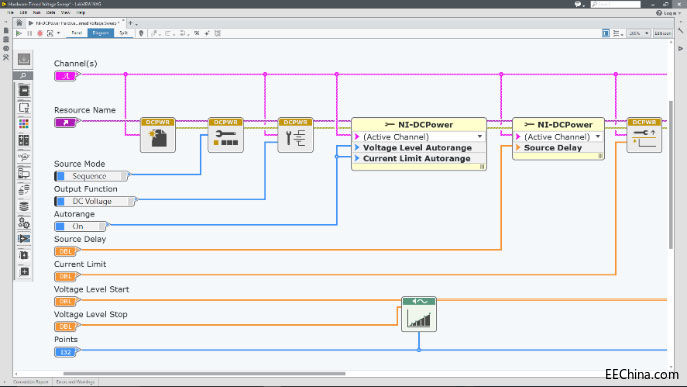Add a new document tab with plus

point(130,23)
